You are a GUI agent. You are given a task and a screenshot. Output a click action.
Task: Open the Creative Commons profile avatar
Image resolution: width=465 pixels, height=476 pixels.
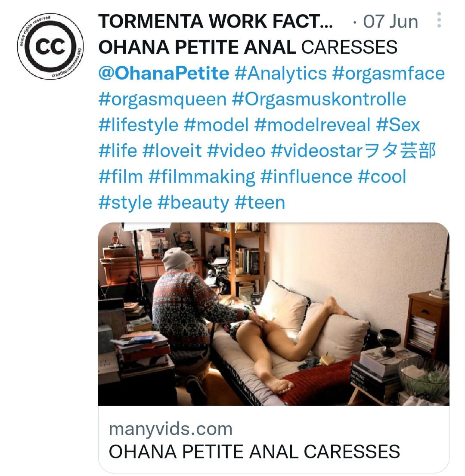50,46
